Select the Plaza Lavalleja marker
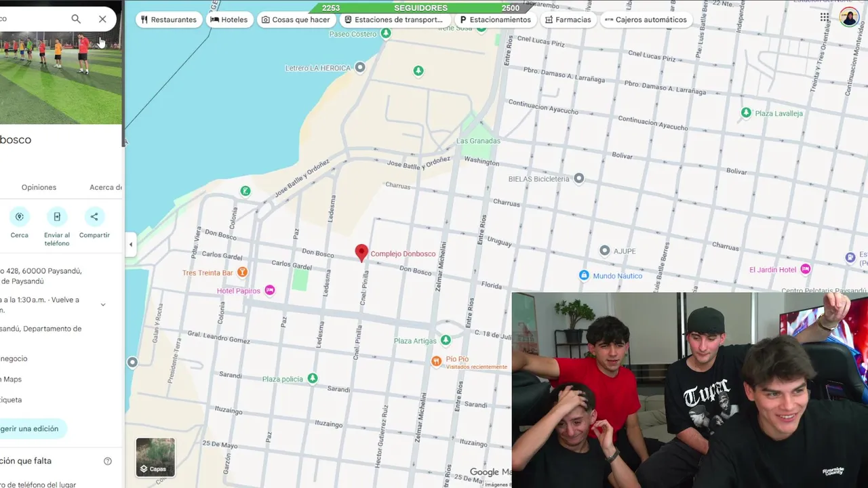The height and width of the screenshot is (488, 868). click(746, 113)
